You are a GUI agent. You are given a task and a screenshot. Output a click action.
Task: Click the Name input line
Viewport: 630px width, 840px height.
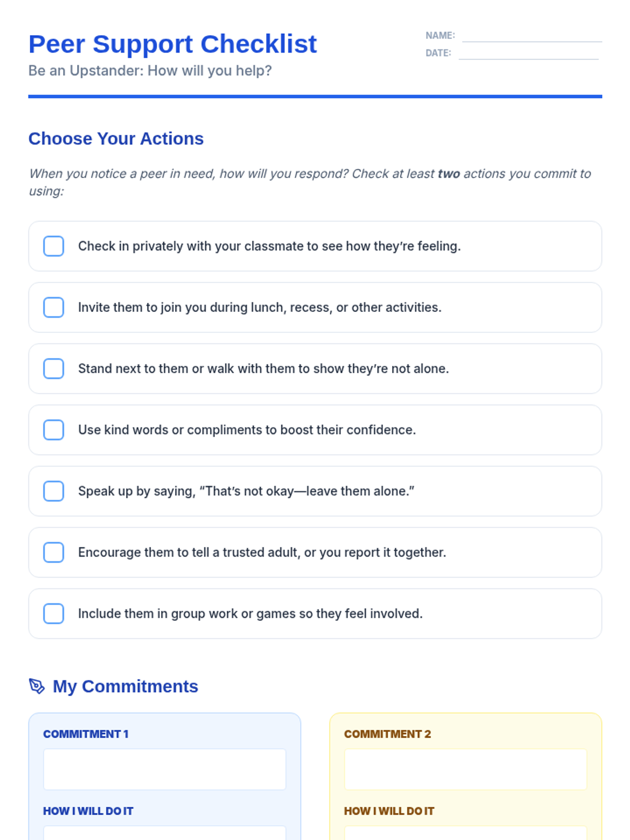pyautogui.click(x=531, y=36)
